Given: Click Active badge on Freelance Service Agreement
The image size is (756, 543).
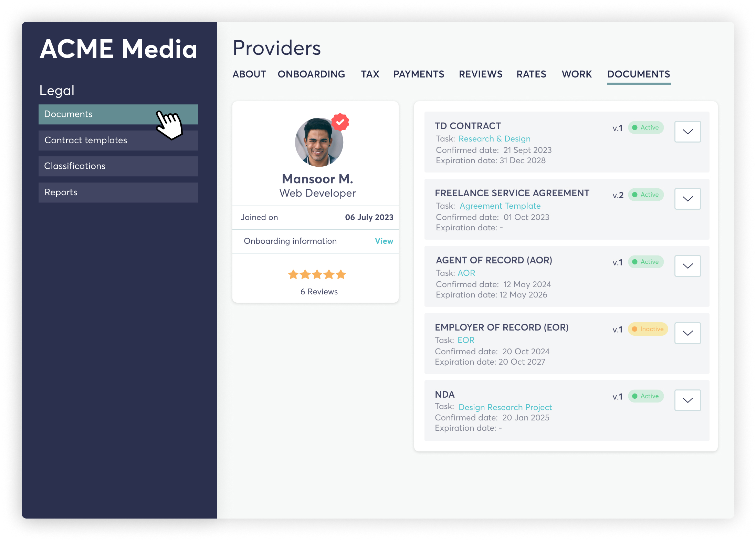Looking at the screenshot, I should (x=645, y=195).
